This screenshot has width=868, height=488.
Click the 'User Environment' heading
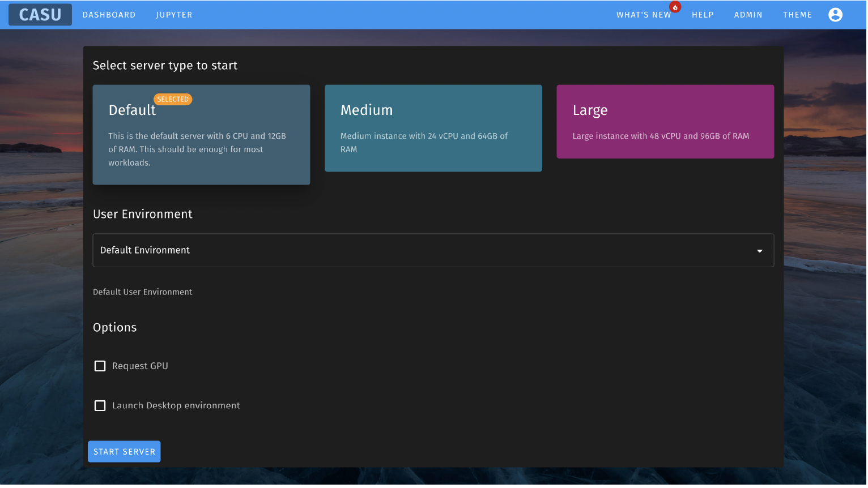(x=143, y=215)
